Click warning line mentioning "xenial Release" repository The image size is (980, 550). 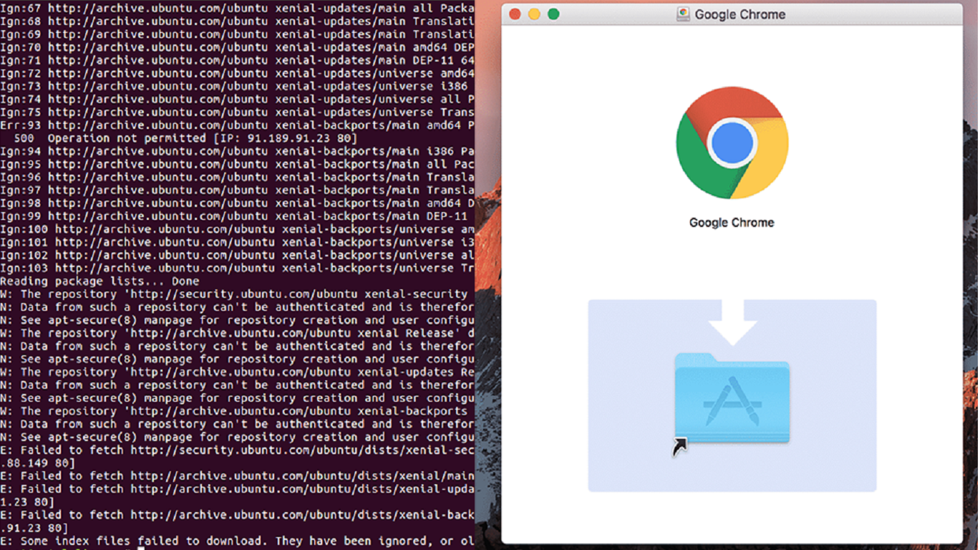[237, 333]
